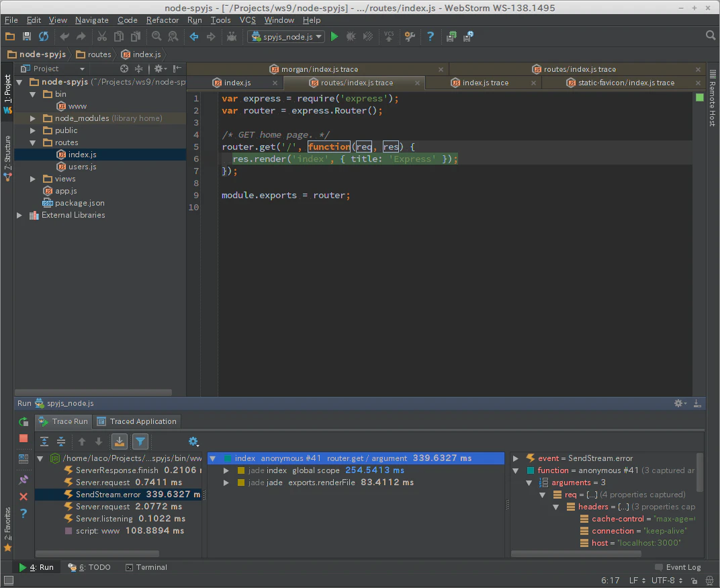Navigate back with the blue left arrow
This screenshot has width=720, height=588.
pos(194,36)
